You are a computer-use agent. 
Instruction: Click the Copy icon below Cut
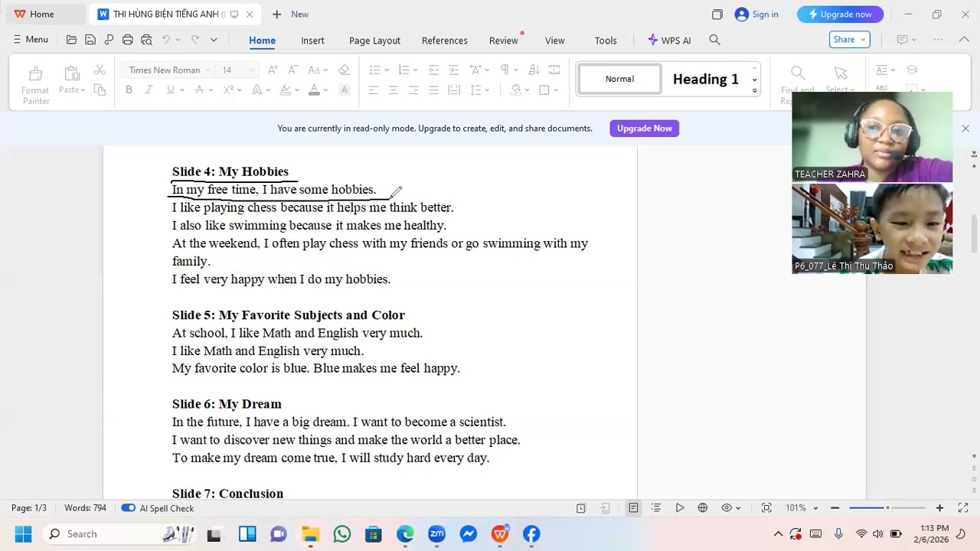(x=100, y=90)
